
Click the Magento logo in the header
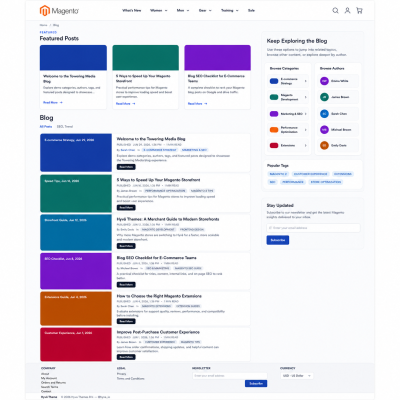pyautogui.click(x=59, y=11)
